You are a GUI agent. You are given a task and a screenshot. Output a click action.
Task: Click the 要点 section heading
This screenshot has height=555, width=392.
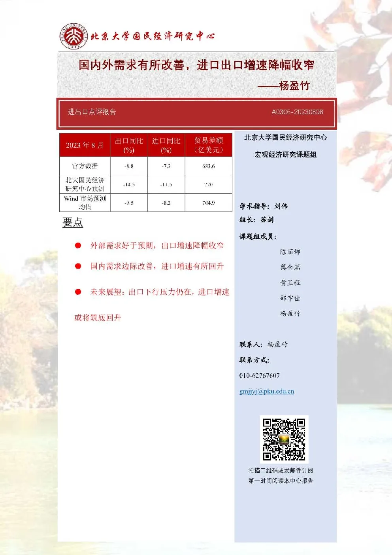click(73, 222)
